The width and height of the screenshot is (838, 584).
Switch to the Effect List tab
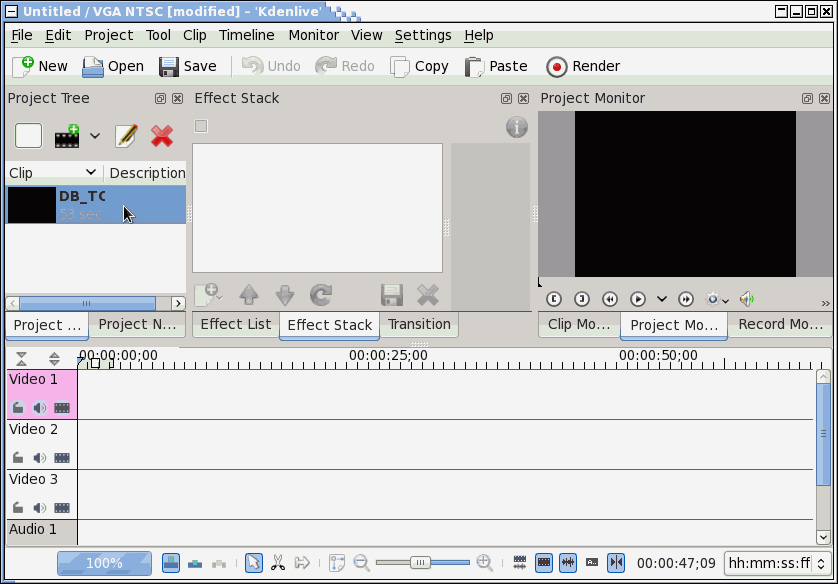(x=236, y=324)
